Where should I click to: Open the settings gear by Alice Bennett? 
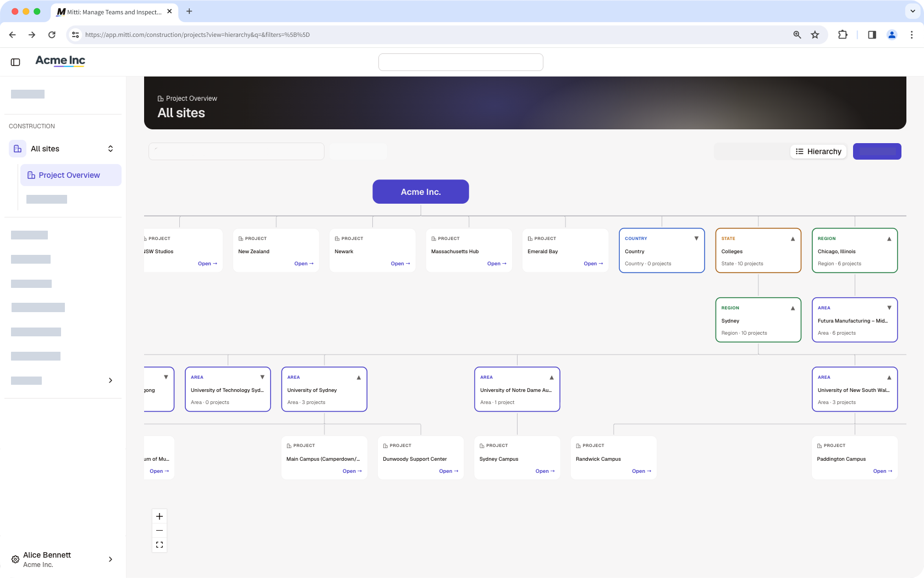(x=15, y=559)
